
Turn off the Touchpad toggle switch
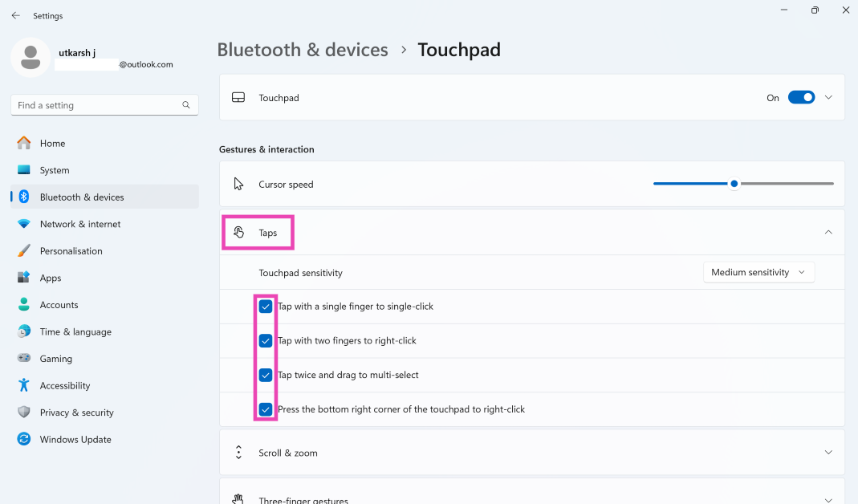pos(801,98)
